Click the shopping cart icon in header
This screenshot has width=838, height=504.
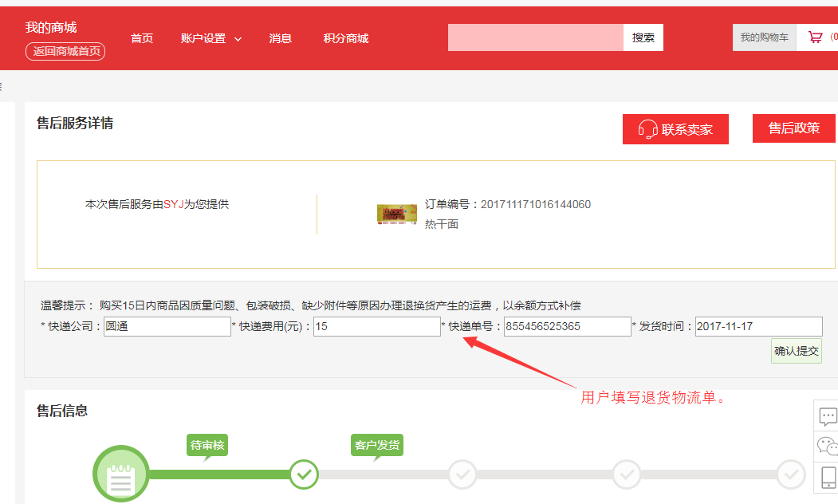click(815, 37)
